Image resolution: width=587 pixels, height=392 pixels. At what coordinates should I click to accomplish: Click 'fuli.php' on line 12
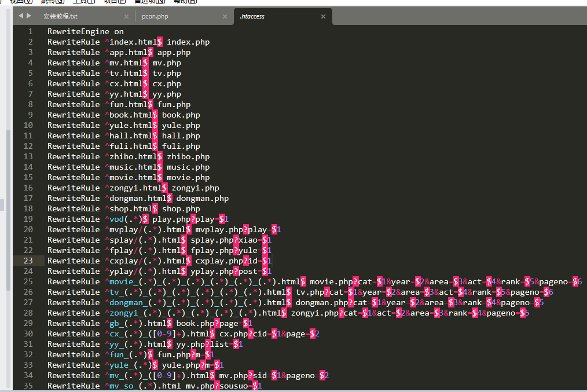[x=181, y=146]
